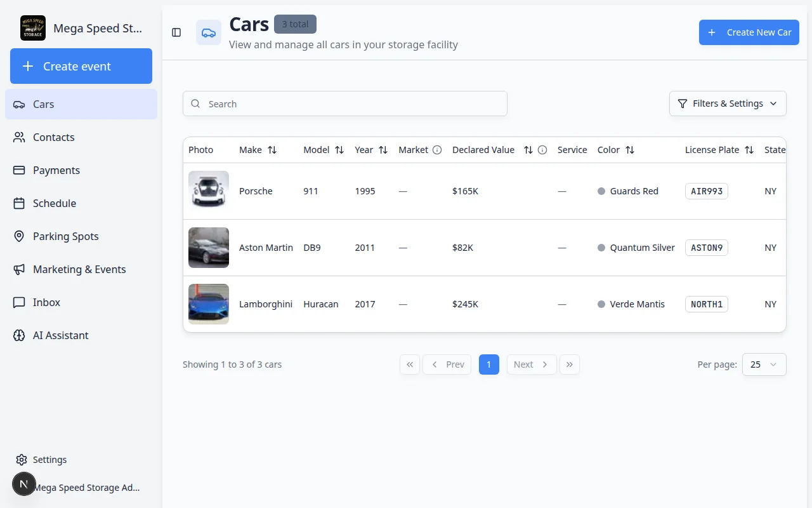Open the Per page 25 dropdown

(764, 364)
